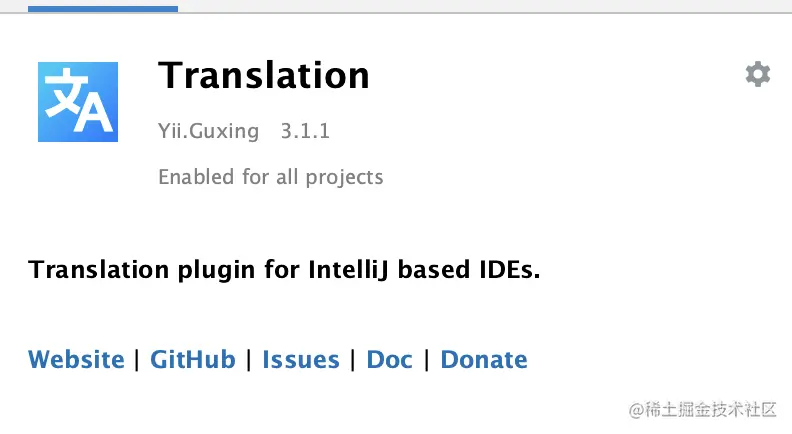
Task: Click the separator between Website and GitHub
Action: pos(137,360)
